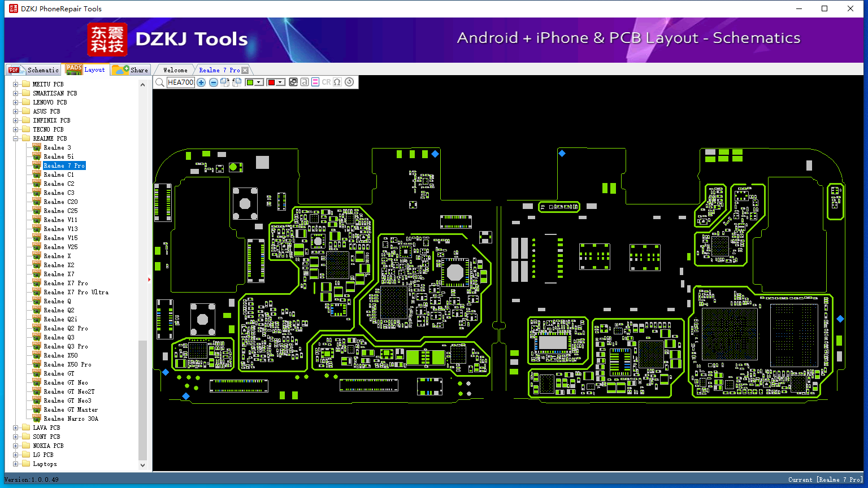868x488 pixels.
Task: Select the zoom in magnifier tool
Action: click(201, 82)
